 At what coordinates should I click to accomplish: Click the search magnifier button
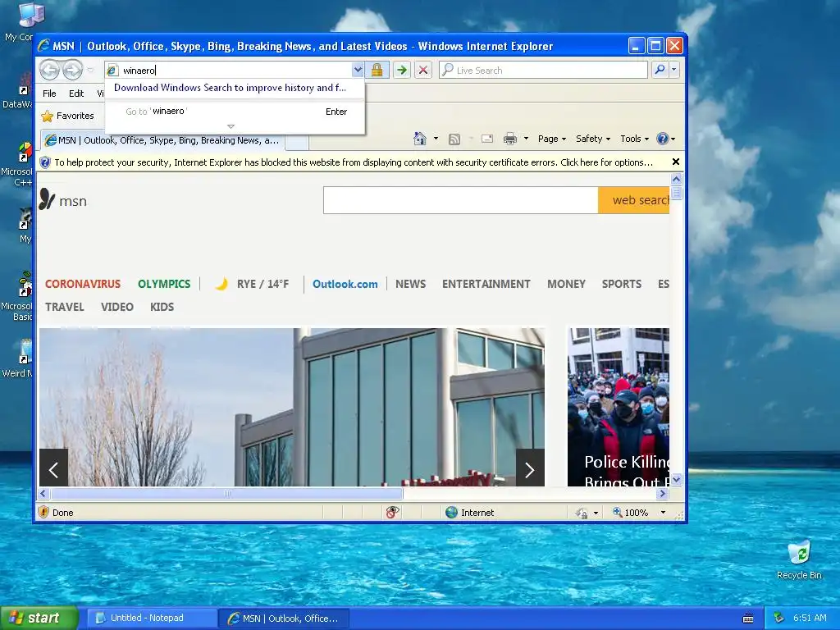point(660,70)
